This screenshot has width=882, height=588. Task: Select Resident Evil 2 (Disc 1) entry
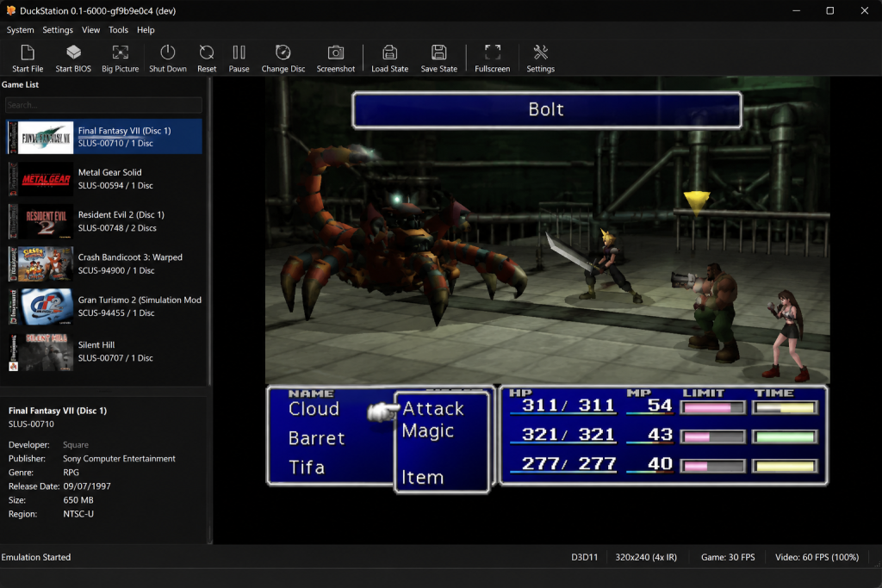[x=104, y=221]
